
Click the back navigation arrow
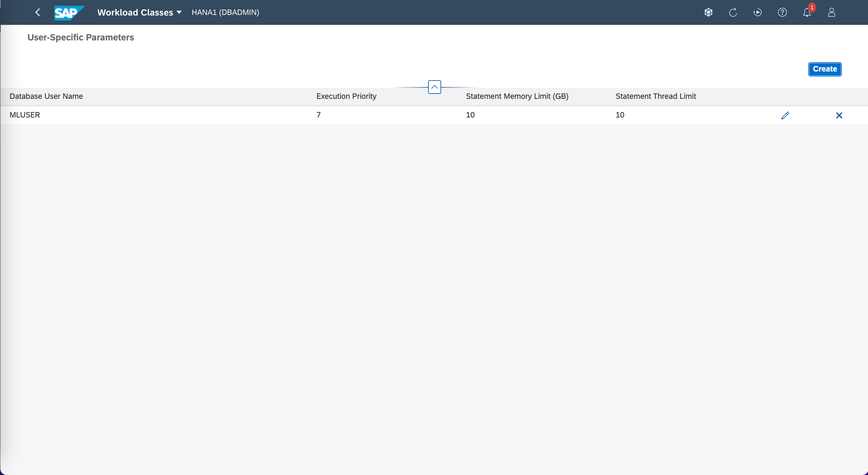pyautogui.click(x=38, y=12)
